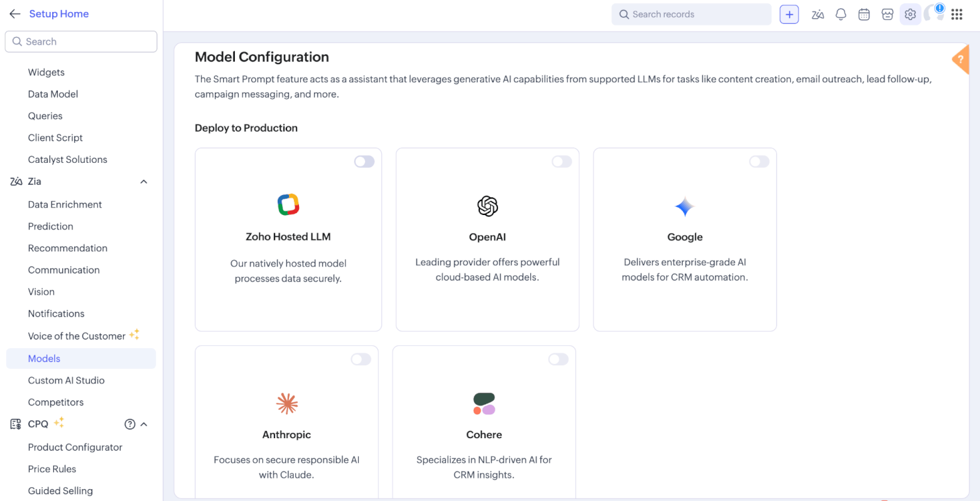980x501 pixels.
Task: Click sparkle icon beside Voice of the Customer
Action: (x=134, y=334)
